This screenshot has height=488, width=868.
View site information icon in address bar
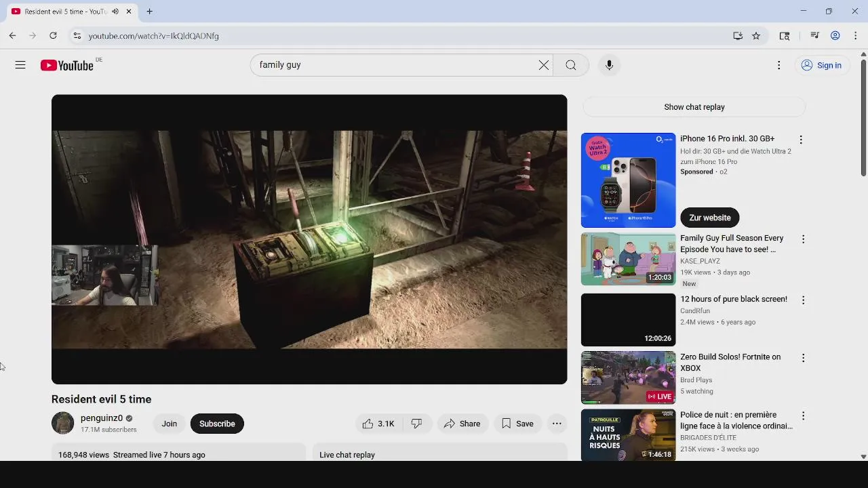pyautogui.click(x=77, y=36)
